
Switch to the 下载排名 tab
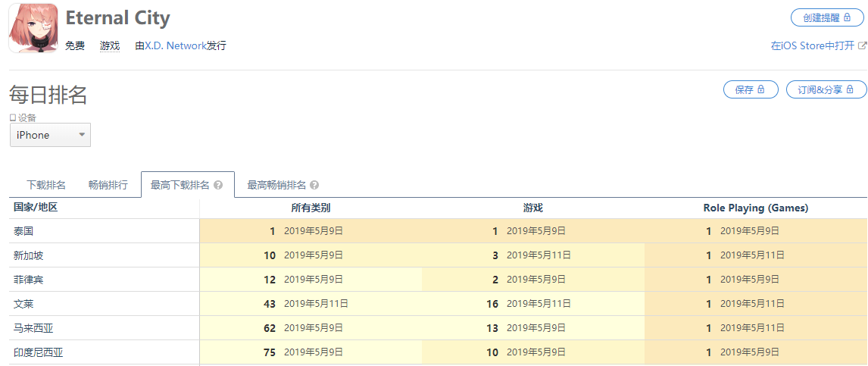[x=46, y=185]
